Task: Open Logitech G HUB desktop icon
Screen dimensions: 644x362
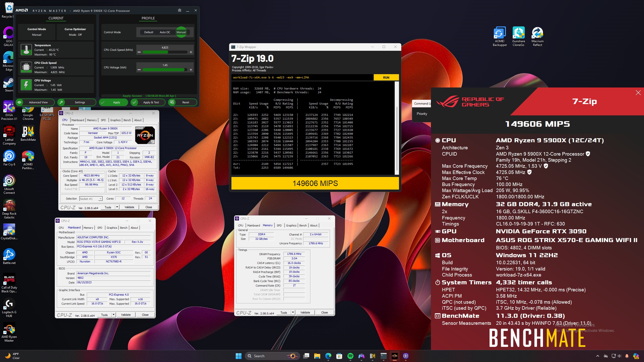Action: point(9,307)
